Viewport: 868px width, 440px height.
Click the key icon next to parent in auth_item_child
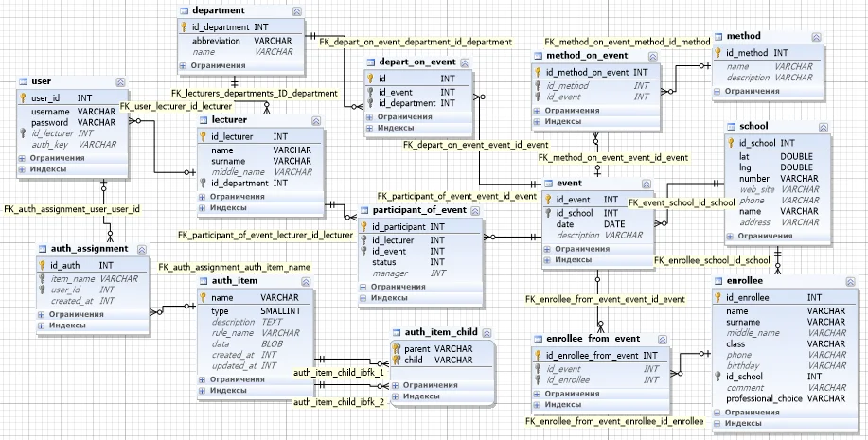pos(398,348)
